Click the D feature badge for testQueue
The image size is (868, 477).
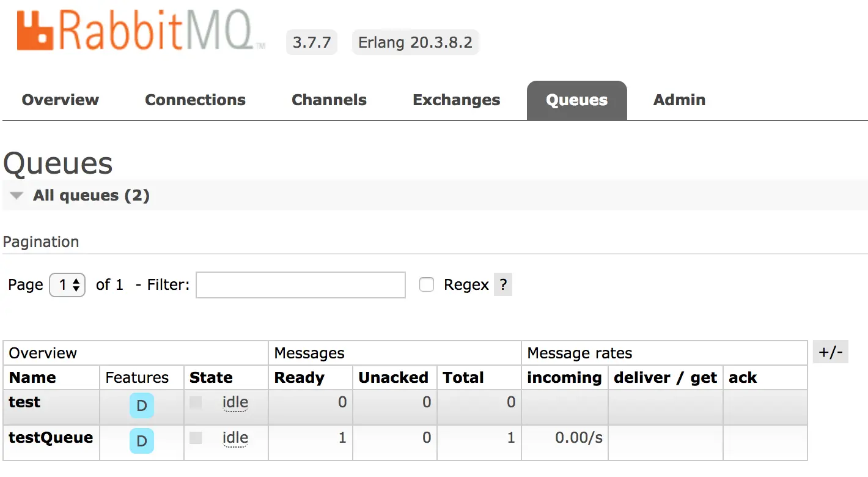point(142,441)
